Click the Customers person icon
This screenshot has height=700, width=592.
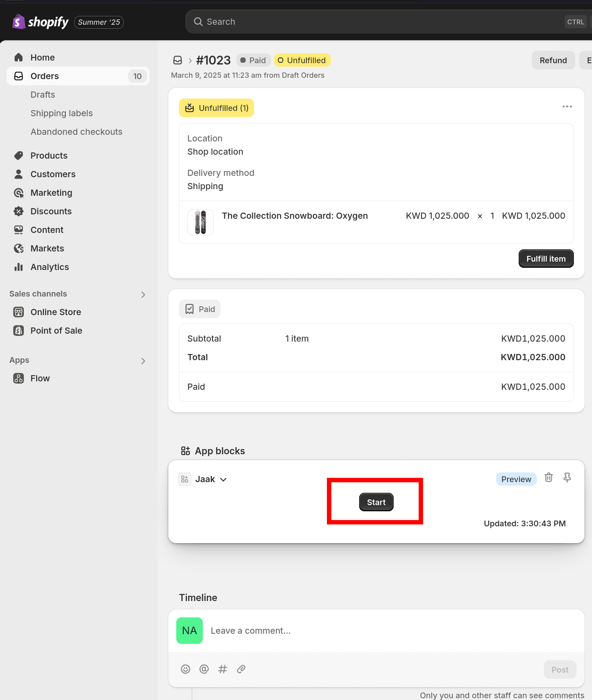click(x=19, y=174)
